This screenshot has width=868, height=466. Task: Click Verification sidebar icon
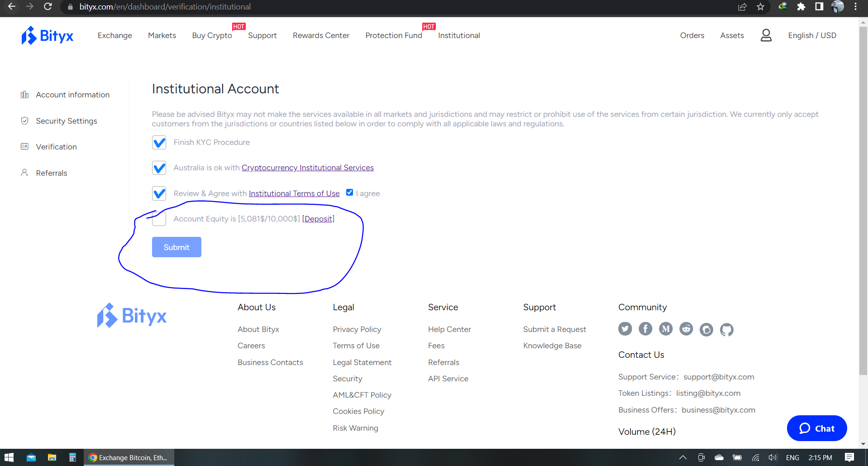pyautogui.click(x=24, y=147)
